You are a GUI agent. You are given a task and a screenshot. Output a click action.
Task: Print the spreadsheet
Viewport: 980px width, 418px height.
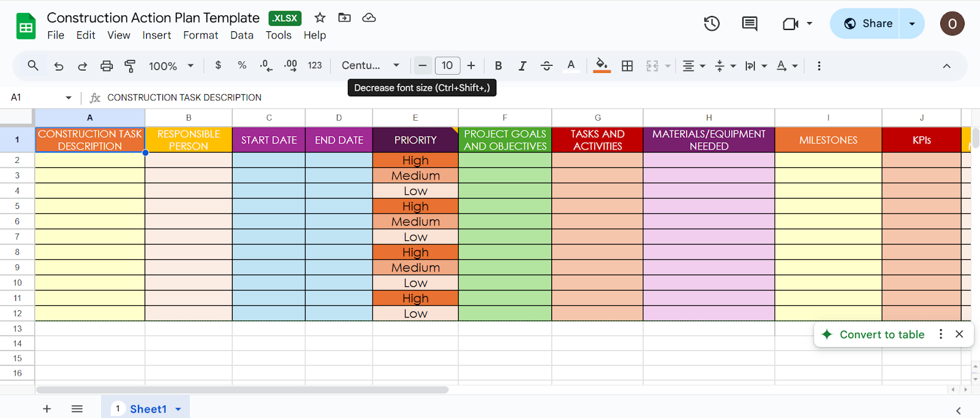pos(107,66)
